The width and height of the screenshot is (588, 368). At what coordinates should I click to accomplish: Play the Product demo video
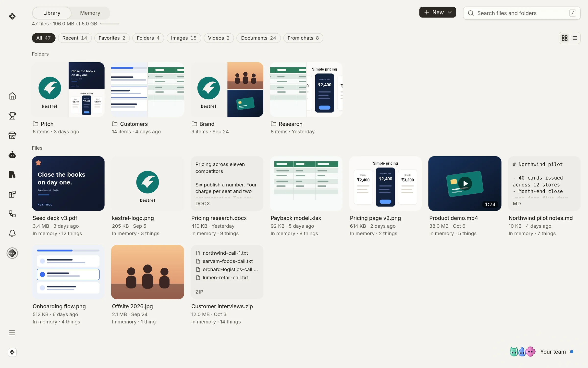[465, 184]
